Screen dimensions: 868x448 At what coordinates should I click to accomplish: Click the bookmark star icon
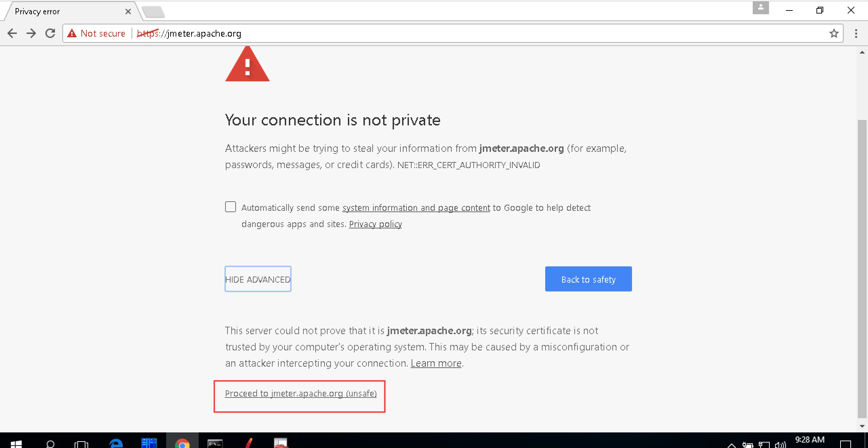833,33
